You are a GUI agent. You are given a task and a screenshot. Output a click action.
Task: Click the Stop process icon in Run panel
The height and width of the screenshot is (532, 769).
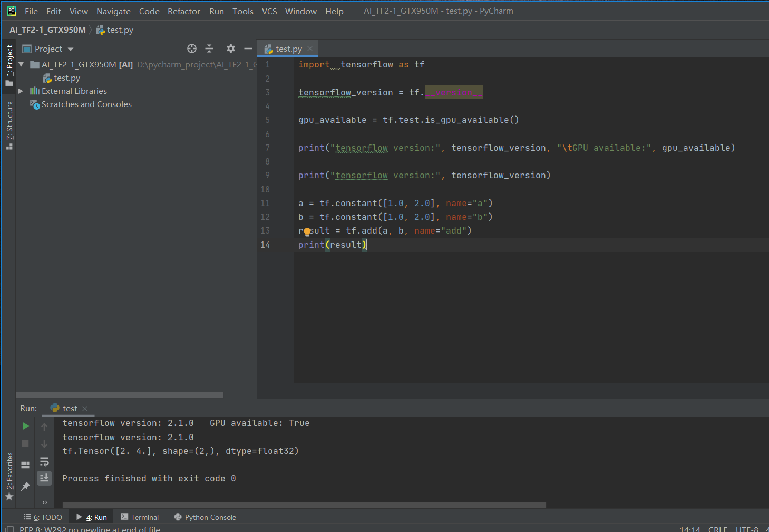click(x=25, y=443)
